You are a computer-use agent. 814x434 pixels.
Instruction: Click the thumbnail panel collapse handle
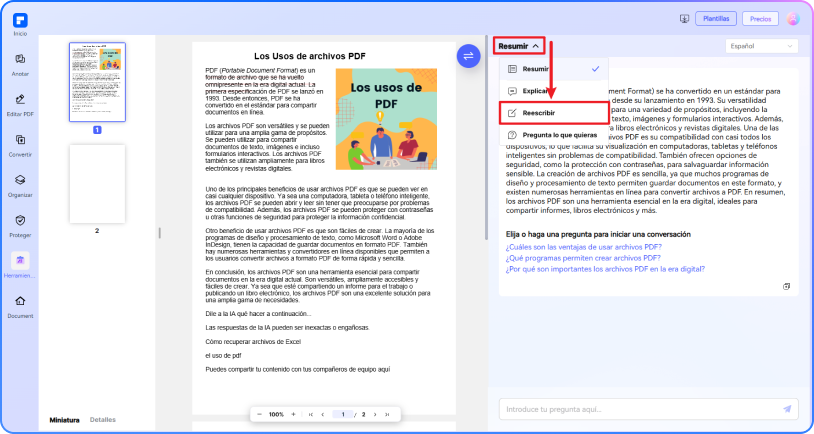(x=159, y=233)
